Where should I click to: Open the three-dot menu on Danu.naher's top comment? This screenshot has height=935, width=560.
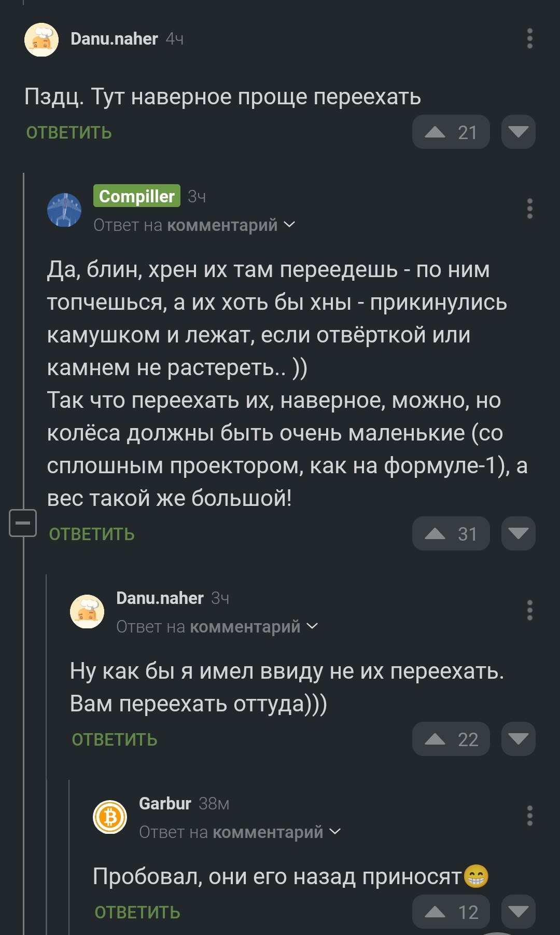click(x=529, y=39)
